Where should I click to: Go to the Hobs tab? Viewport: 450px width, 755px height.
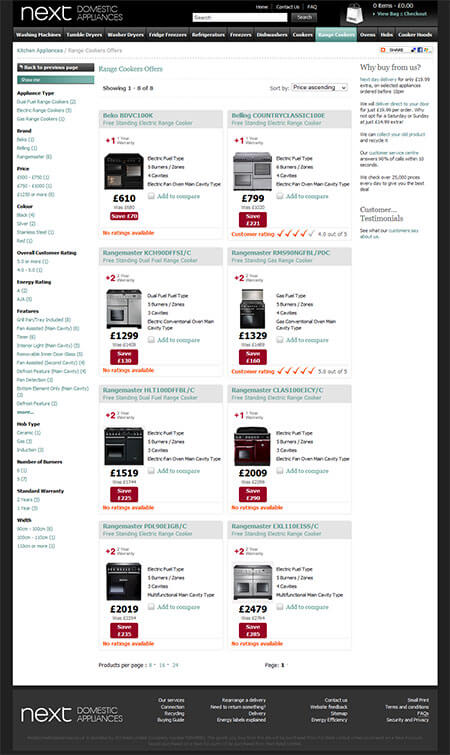click(x=386, y=35)
